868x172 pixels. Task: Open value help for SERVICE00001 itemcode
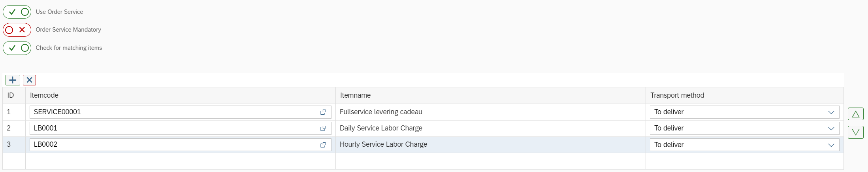pos(323,112)
